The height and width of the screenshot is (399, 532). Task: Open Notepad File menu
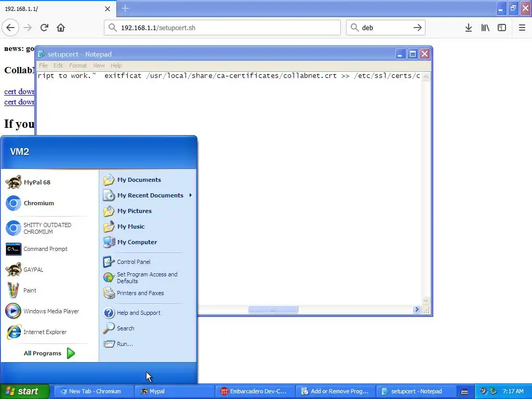(43, 65)
